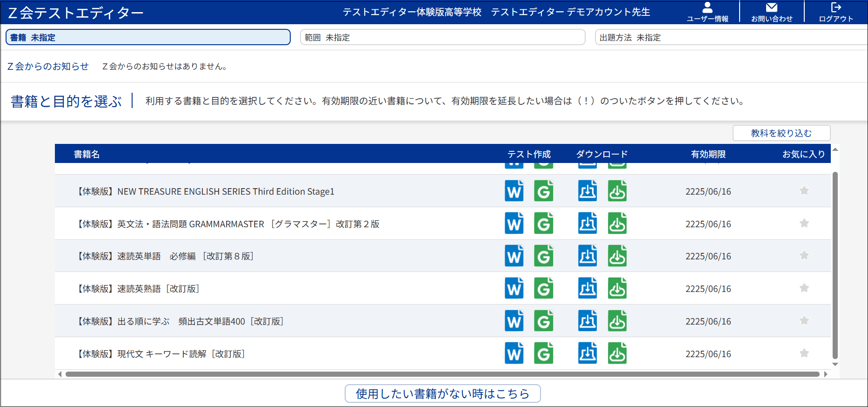Click Word test creation icon for NEW TREASURE Stage1

(x=514, y=191)
